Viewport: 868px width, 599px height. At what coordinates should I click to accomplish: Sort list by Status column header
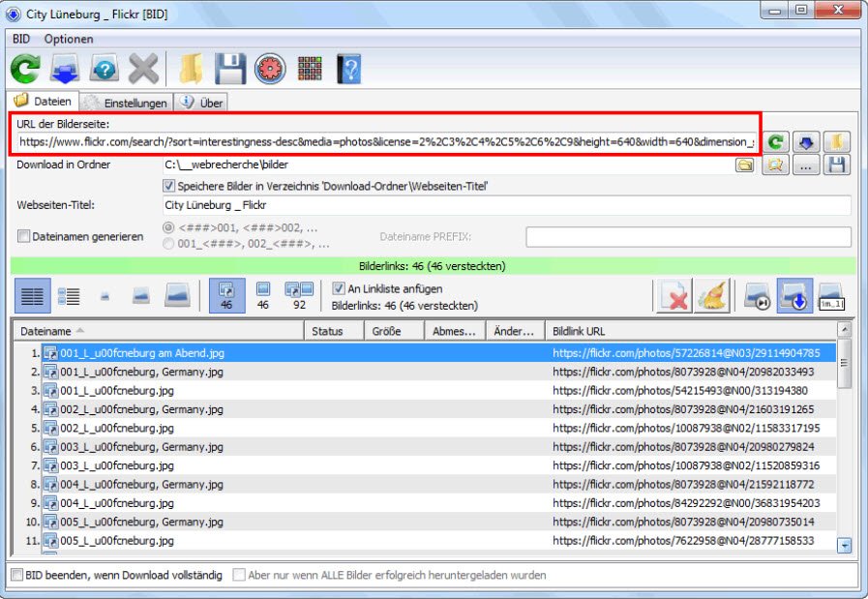[335, 331]
